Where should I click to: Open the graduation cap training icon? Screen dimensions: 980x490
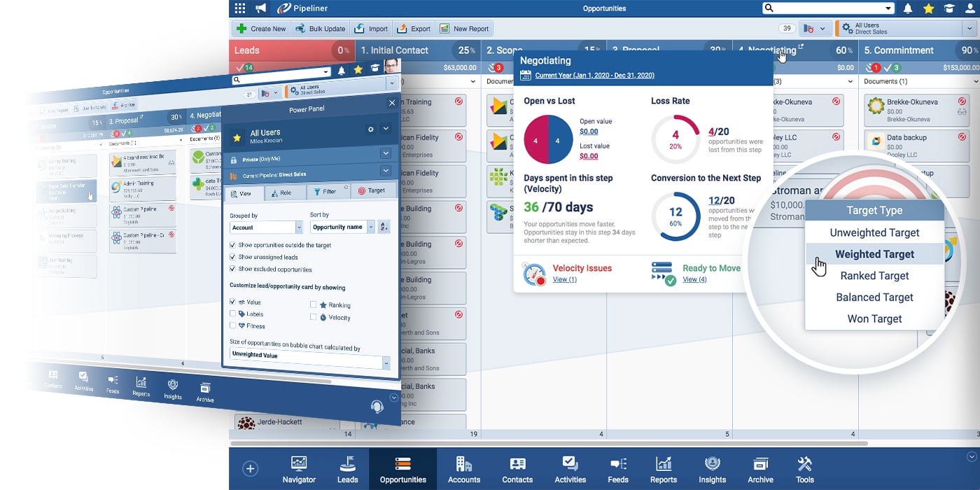949,8
